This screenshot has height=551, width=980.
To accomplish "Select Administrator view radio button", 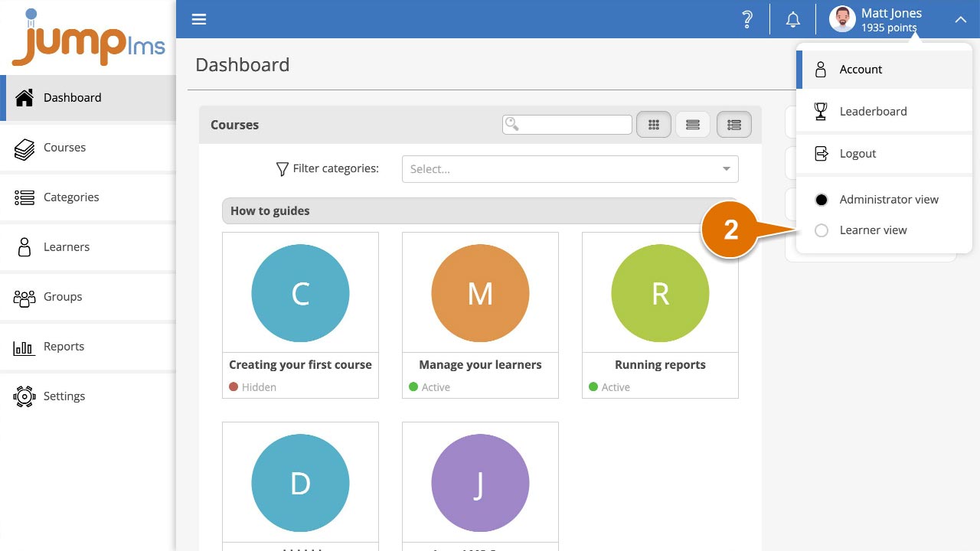I will pos(822,200).
